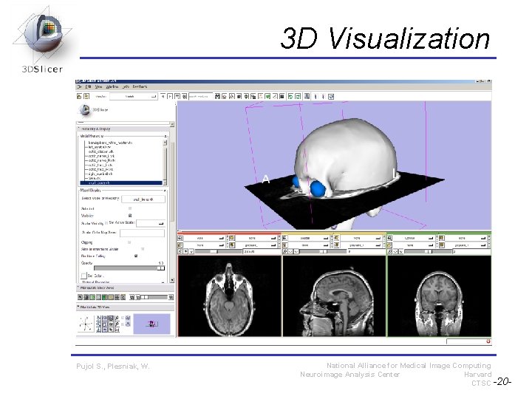Screen dimensions: 532x399
Task: Select optic_nerve_L.vtk in model tree
Action: (x=101, y=156)
